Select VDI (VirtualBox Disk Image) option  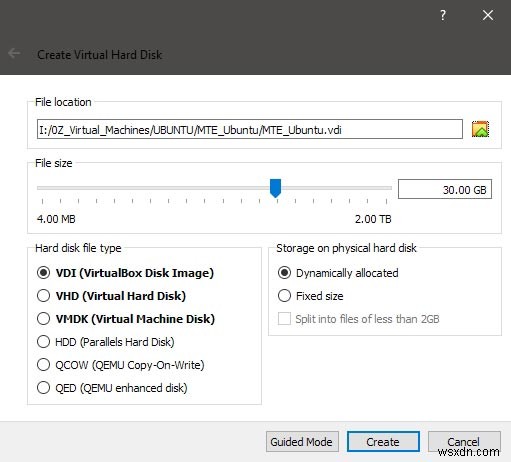[x=125, y=273]
